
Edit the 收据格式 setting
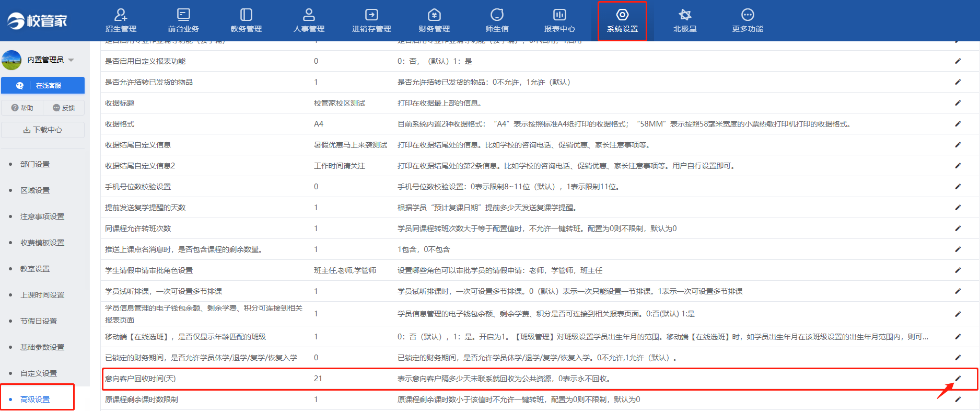pos(958,124)
